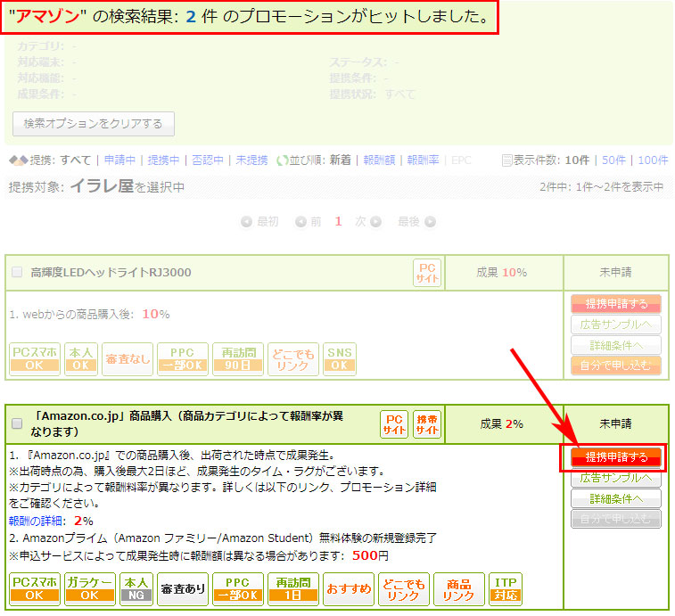Tick checkbox for Amazon.co.jp 商品購入 promotion
The width and height of the screenshot is (675, 616).
point(17,423)
